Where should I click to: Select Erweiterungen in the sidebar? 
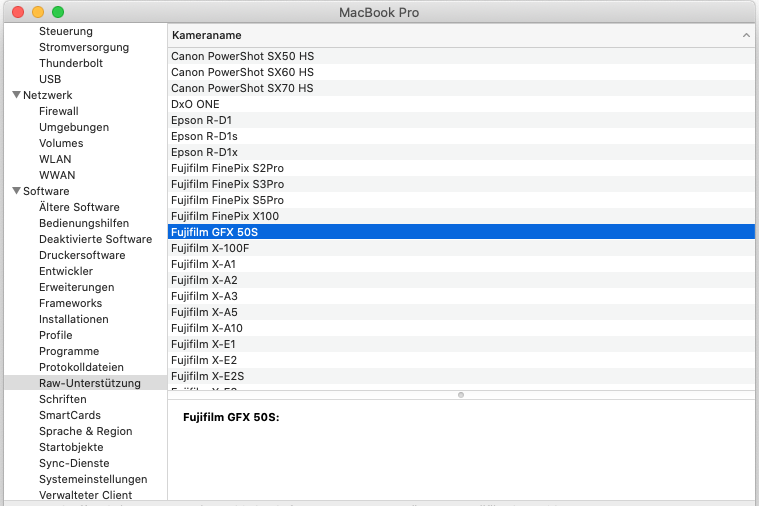click(77, 287)
